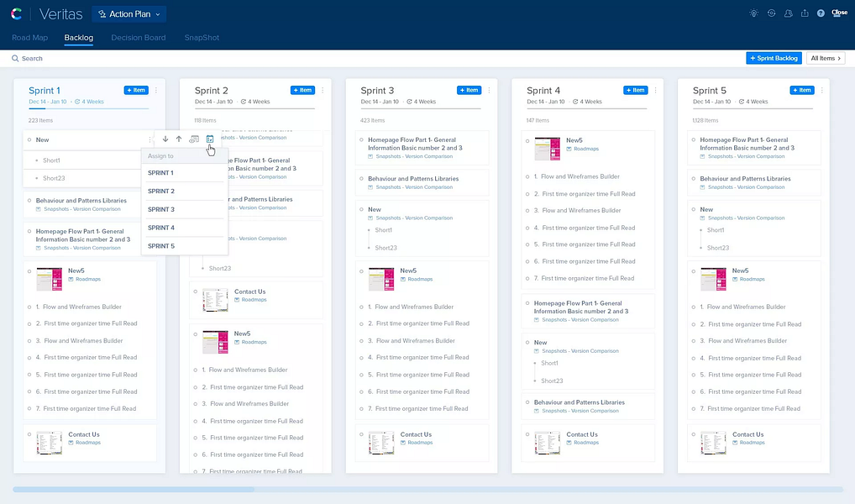Click the Sprint 1 column title
The height and width of the screenshot is (504, 855).
click(x=45, y=91)
